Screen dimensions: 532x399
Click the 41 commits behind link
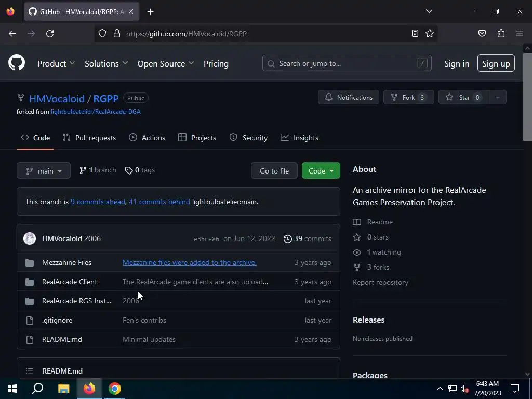159,202
